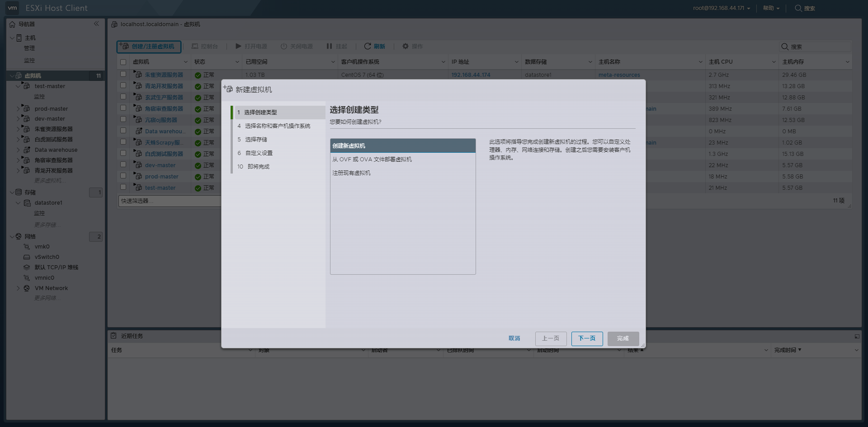Open the 帮助 help dropdown
This screenshot has width=868, height=427.
(x=771, y=8)
